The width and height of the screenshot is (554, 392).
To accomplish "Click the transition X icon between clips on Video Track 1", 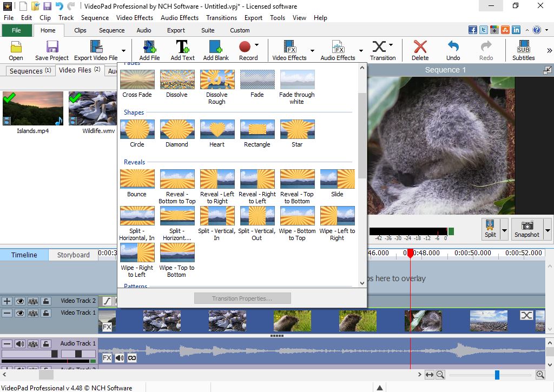I will pyautogui.click(x=526, y=315).
